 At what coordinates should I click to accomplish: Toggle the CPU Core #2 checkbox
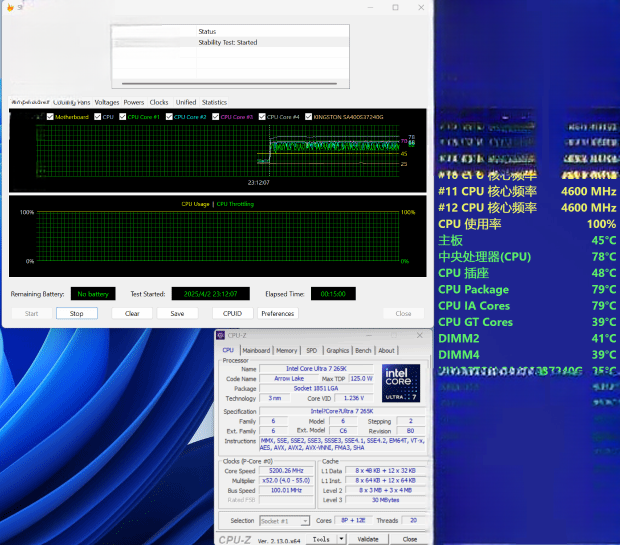[169, 117]
